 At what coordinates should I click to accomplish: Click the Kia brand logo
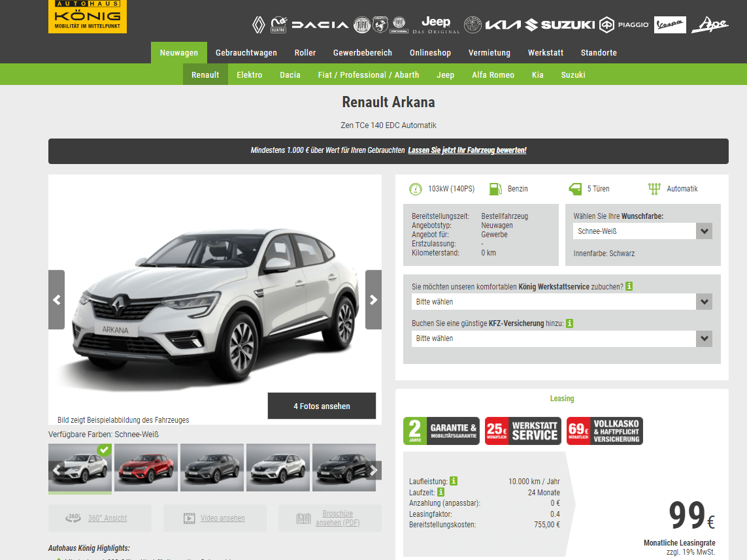(503, 25)
